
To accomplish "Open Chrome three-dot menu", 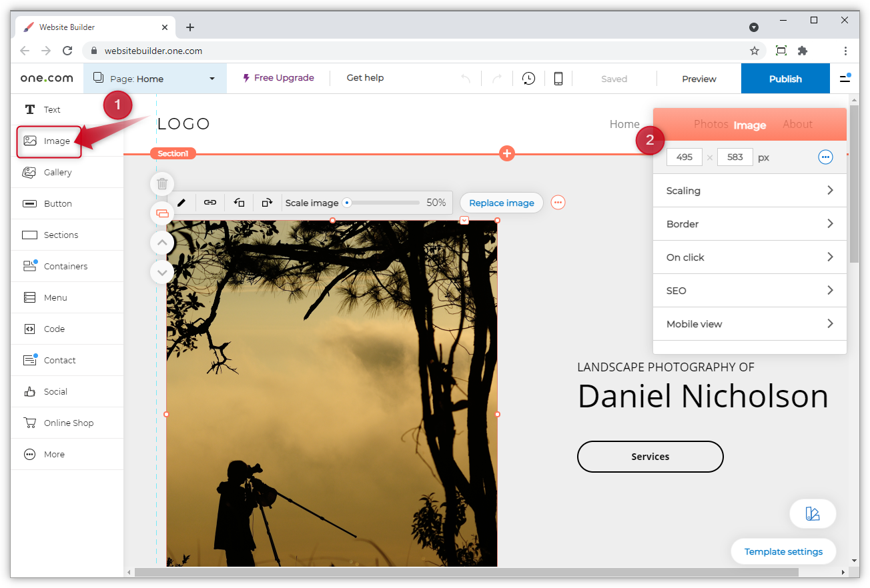I will pyautogui.click(x=845, y=51).
